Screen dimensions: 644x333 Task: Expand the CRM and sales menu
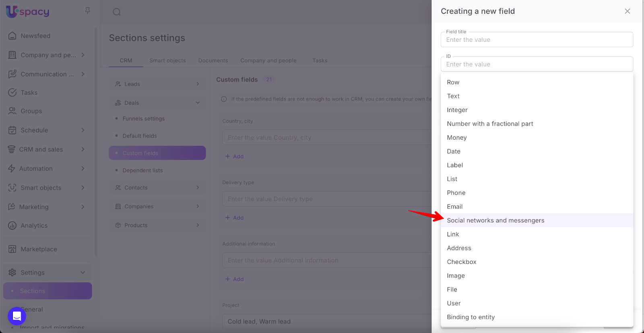coord(83,149)
